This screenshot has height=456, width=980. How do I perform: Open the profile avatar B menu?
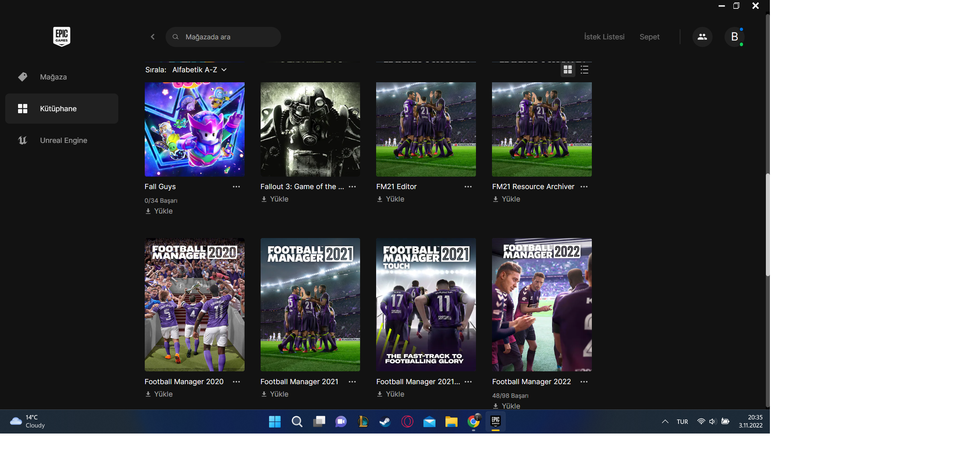734,37
